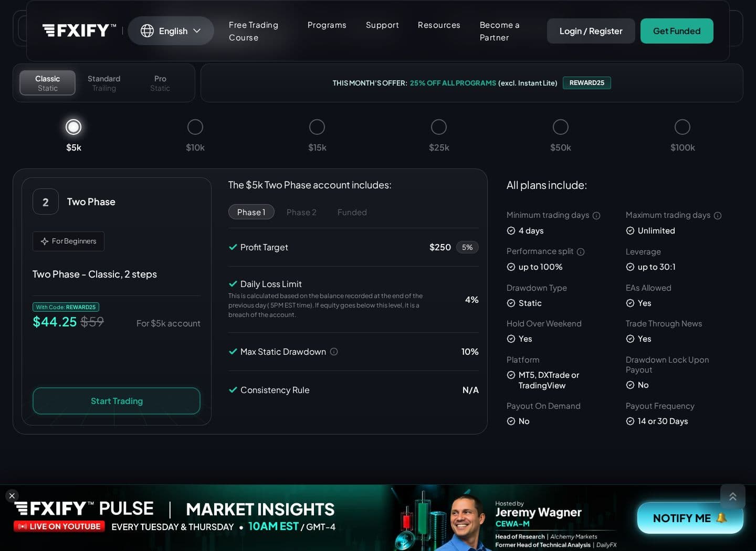Click the 25% OFF ALL PROGRAMS offer text
756x551 pixels.
[x=453, y=83]
